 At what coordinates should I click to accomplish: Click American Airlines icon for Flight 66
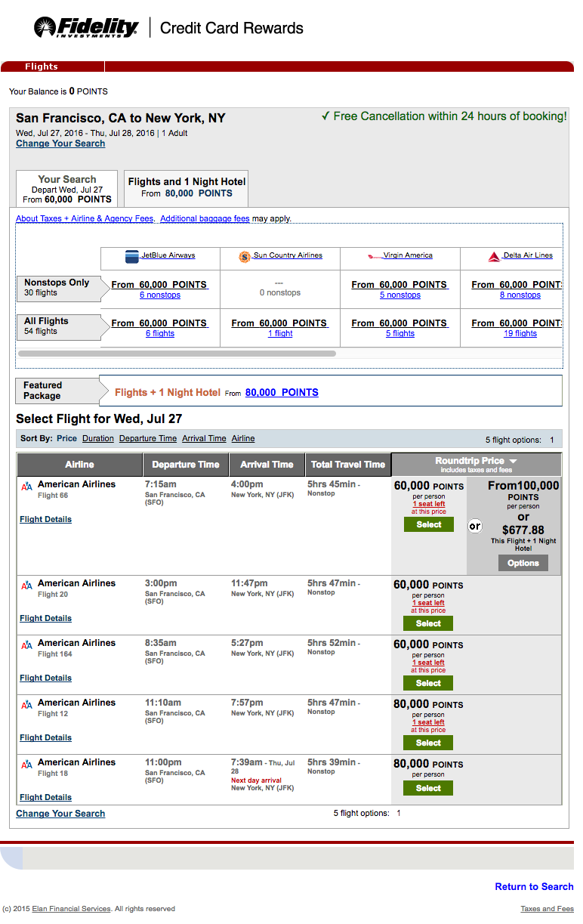pos(26,487)
